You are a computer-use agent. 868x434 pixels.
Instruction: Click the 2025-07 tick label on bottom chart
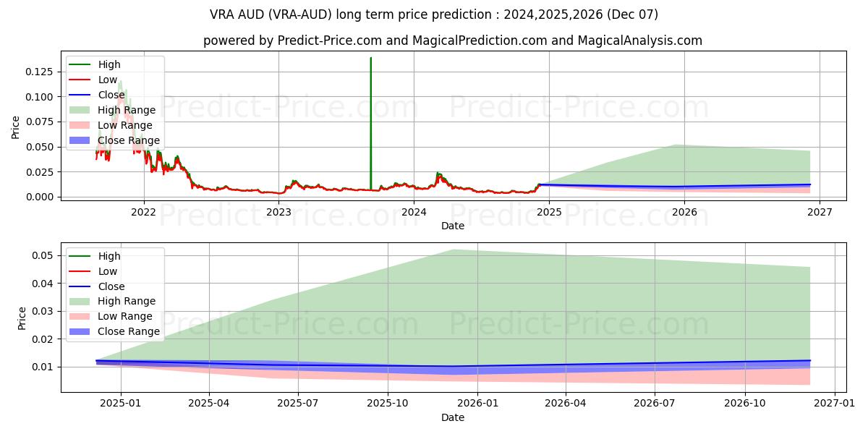299,403
